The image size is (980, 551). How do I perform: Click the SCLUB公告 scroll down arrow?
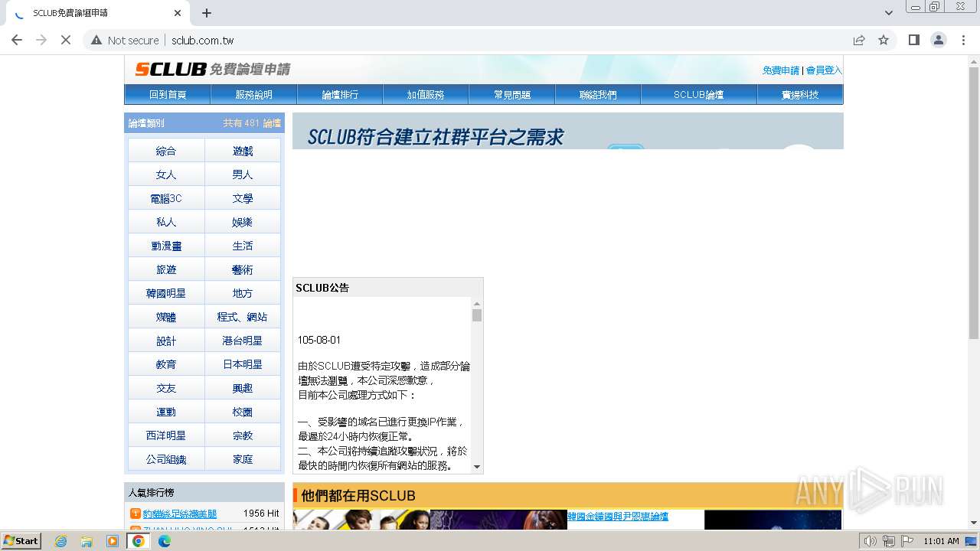(x=477, y=466)
